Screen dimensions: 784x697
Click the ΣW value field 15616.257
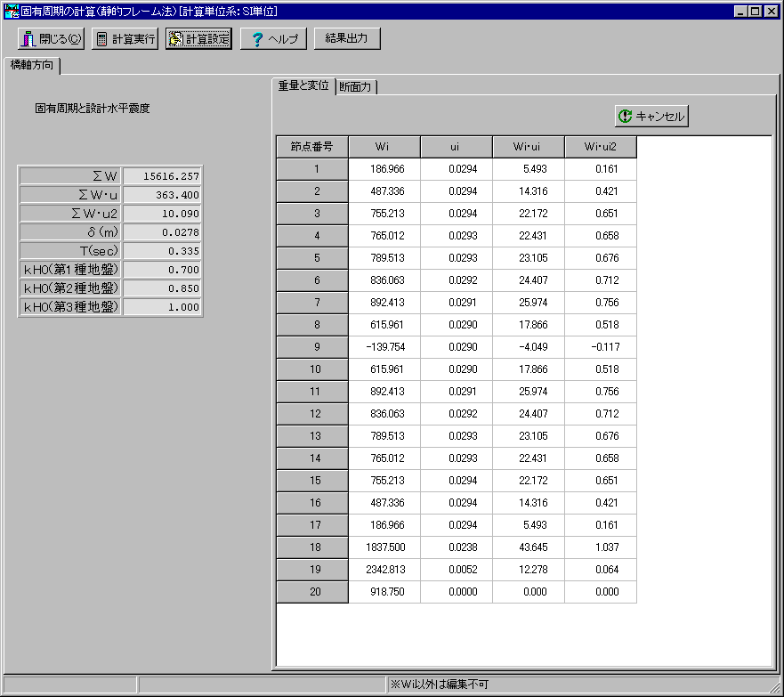pyautogui.click(x=163, y=176)
